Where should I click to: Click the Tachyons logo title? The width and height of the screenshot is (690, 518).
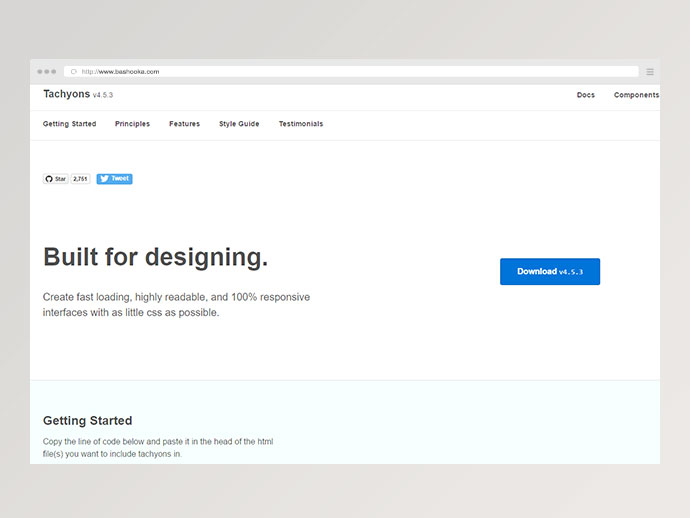pos(66,94)
